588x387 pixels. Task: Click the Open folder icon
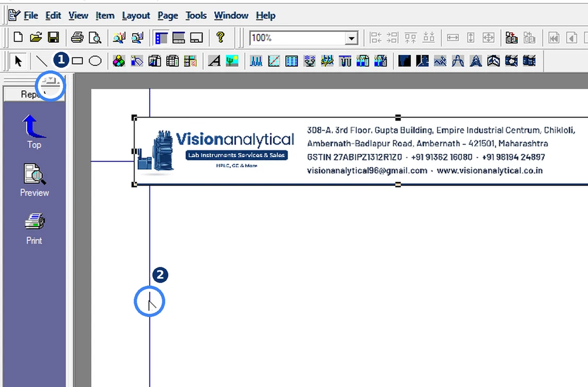(36, 38)
